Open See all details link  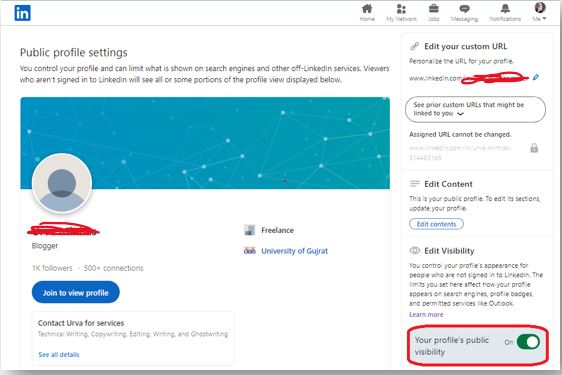[59, 355]
